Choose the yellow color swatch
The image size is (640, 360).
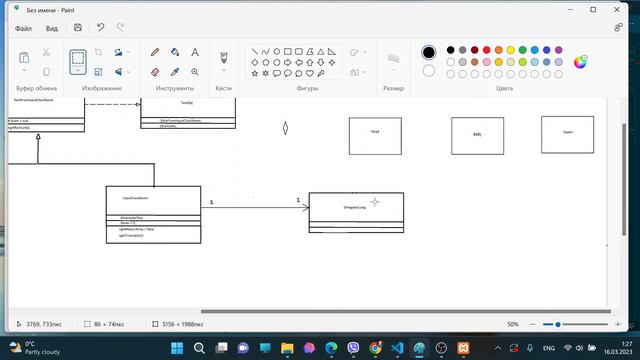click(511, 50)
